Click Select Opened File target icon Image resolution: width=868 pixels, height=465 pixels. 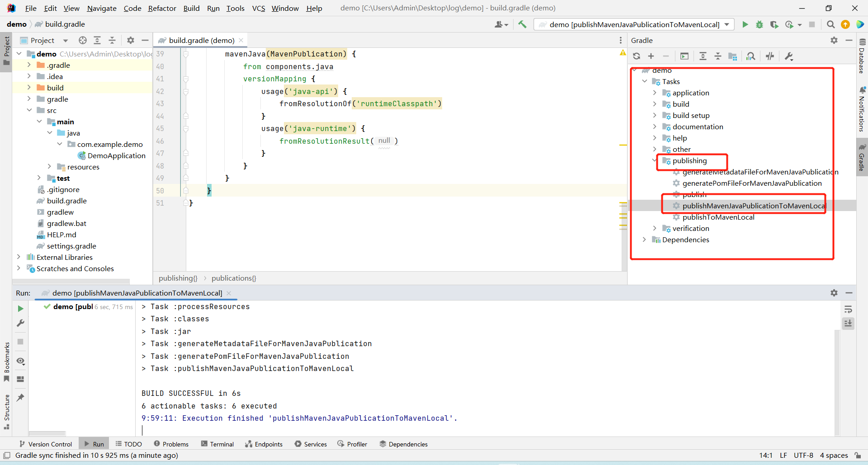(82, 40)
